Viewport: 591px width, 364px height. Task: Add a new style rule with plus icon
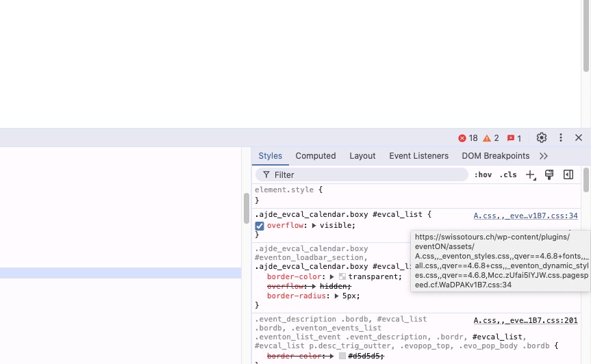(531, 174)
